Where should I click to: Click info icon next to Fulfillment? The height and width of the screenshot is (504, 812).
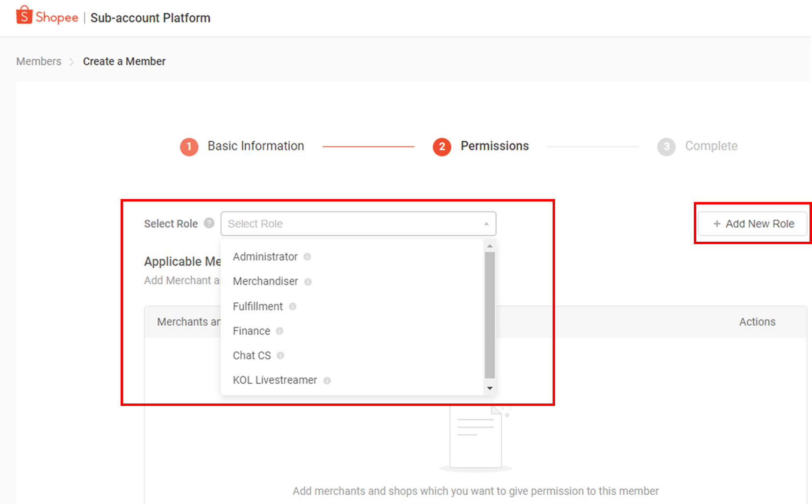tap(293, 306)
